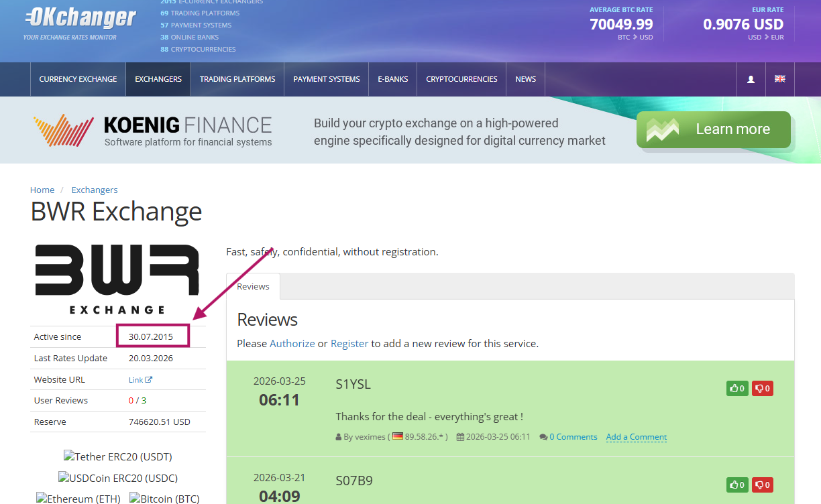Click Add a Comment link
The width and height of the screenshot is (821, 504).
coord(637,436)
